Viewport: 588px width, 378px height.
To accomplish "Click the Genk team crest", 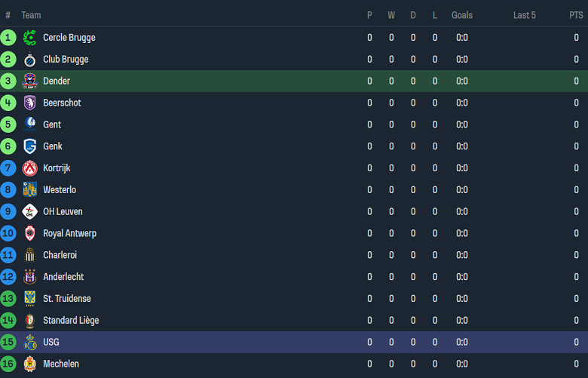I will (x=30, y=146).
